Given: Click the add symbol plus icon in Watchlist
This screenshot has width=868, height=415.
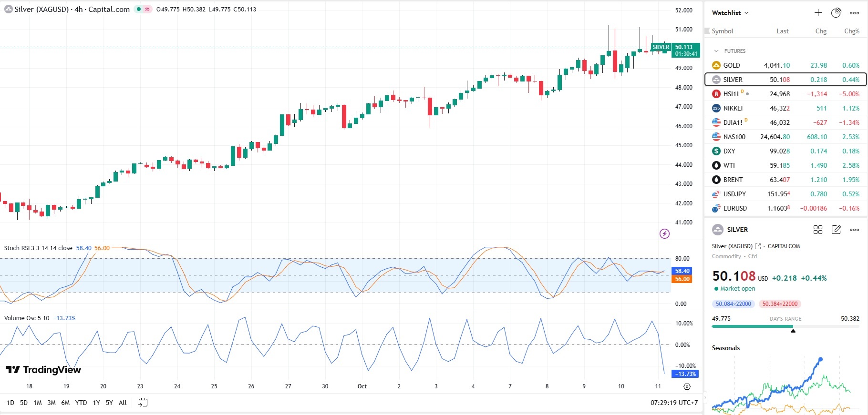Looking at the screenshot, I should [818, 13].
